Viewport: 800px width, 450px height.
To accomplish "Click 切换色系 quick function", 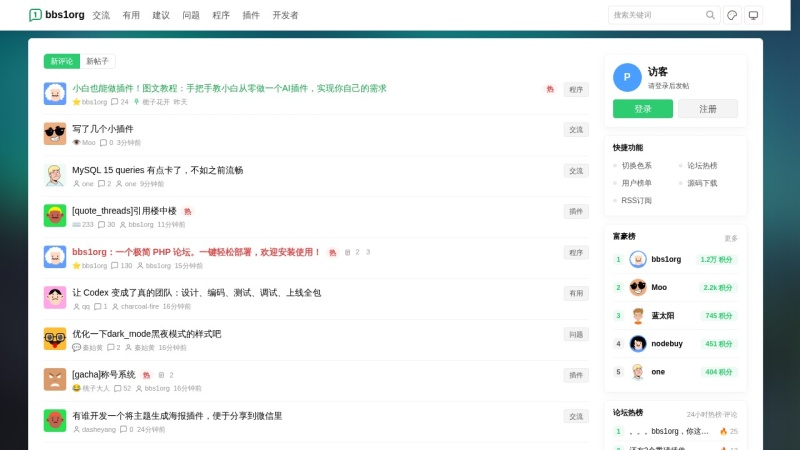I will [x=636, y=166].
